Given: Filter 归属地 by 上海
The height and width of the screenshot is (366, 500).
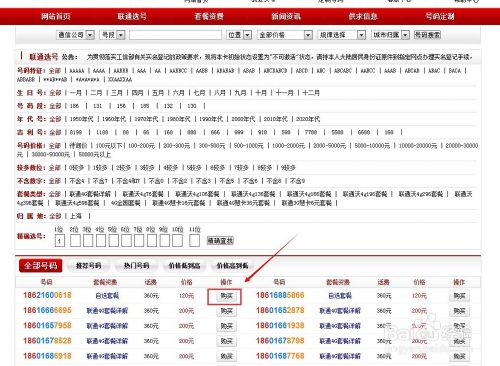Looking at the screenshot, I should tap(76, 216).
